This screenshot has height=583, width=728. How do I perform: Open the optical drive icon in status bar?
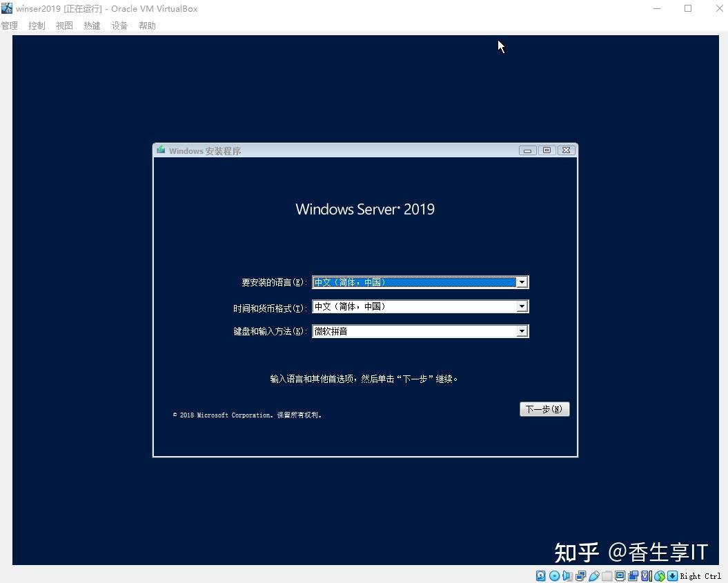coord(554,575)
